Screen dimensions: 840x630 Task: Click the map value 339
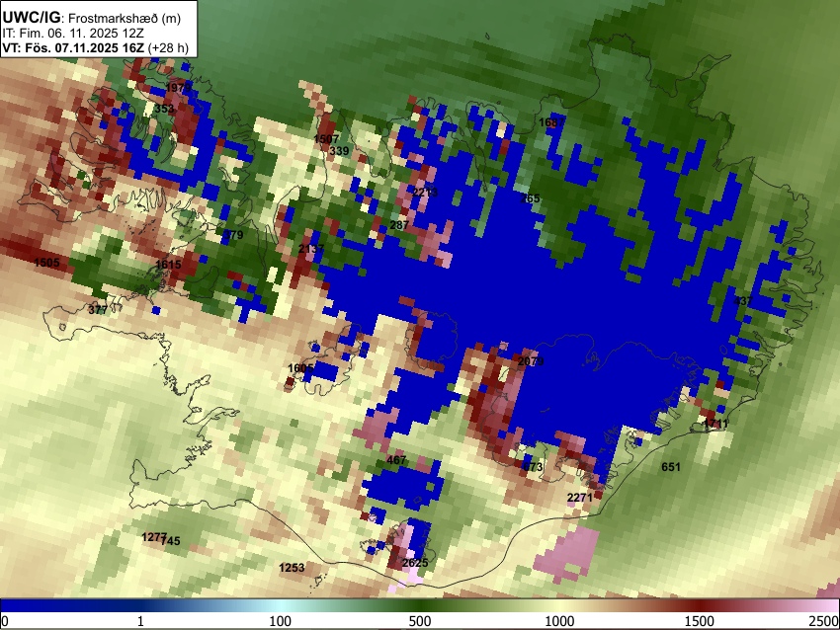(339, 151)
